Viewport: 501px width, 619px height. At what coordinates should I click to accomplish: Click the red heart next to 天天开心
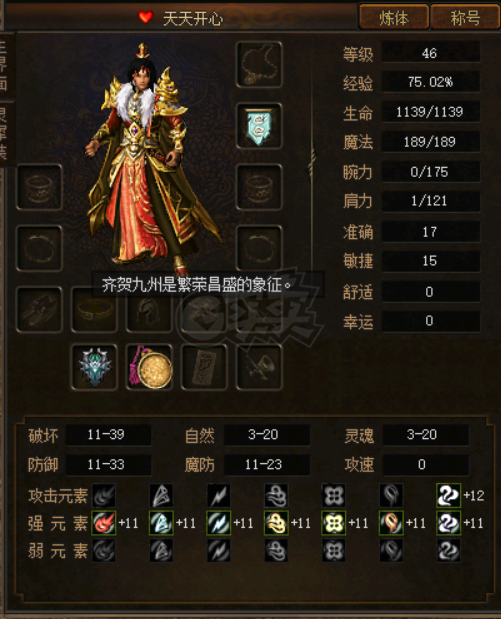(146, 17)
